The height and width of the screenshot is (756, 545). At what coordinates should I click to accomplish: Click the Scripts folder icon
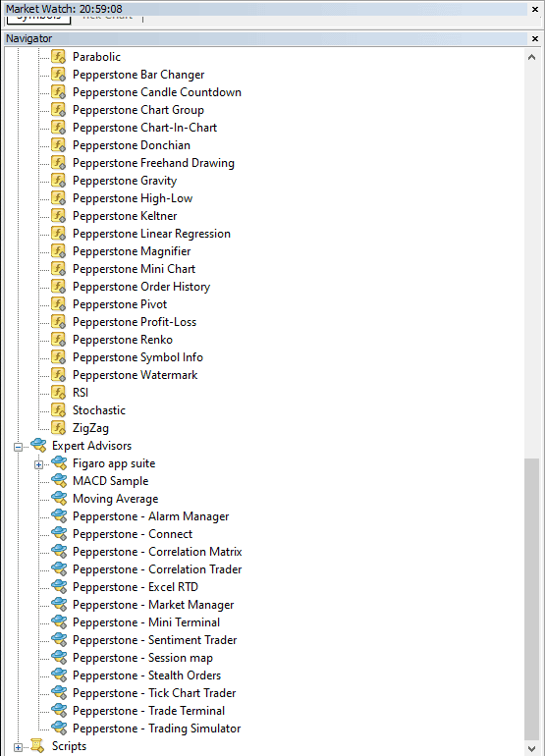37,746
